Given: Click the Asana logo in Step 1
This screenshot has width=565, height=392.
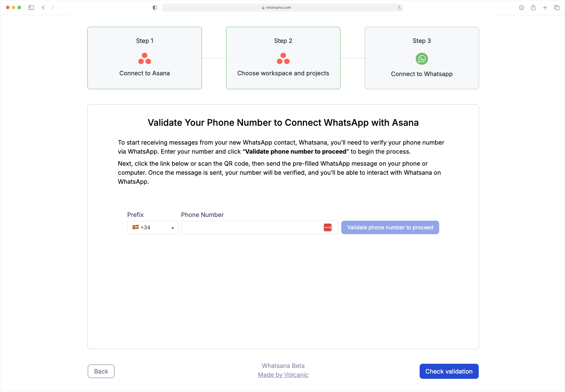Looking at the screenshot, I should point(145,58).
